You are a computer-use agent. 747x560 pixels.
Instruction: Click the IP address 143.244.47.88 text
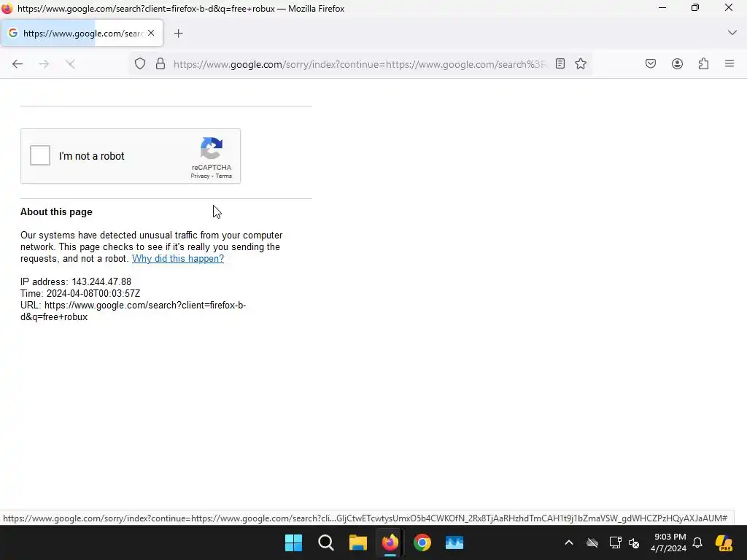[76, 282]
